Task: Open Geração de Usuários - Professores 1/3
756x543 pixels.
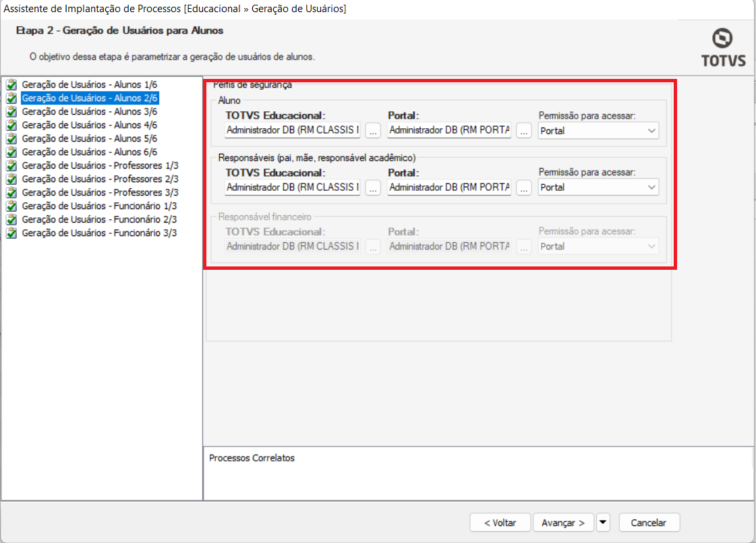Action: [x=100, y=165]
